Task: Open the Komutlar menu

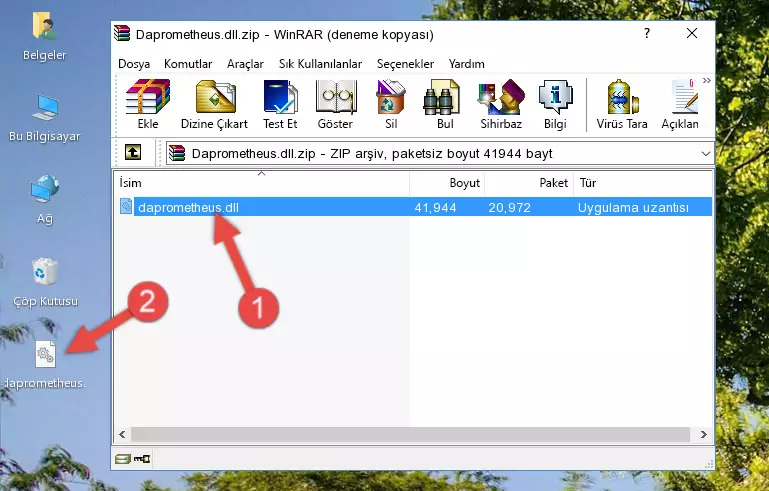Action: point(188,64)
